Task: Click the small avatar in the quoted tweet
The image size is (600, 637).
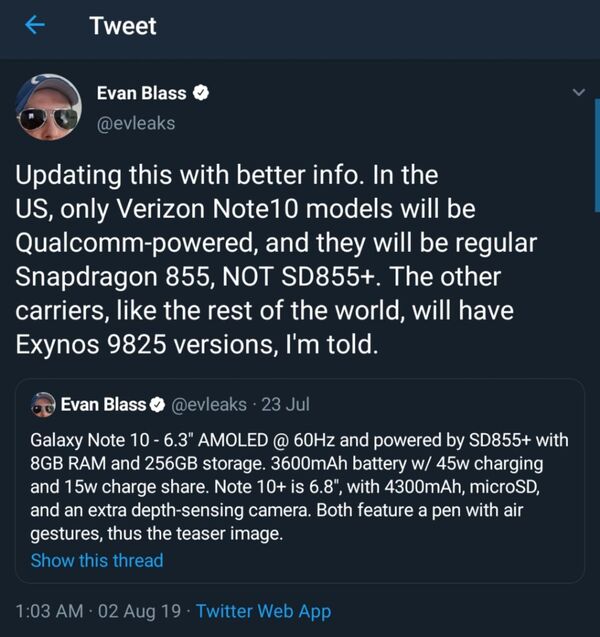Action: pyautogui.click(x=43, y=405)
